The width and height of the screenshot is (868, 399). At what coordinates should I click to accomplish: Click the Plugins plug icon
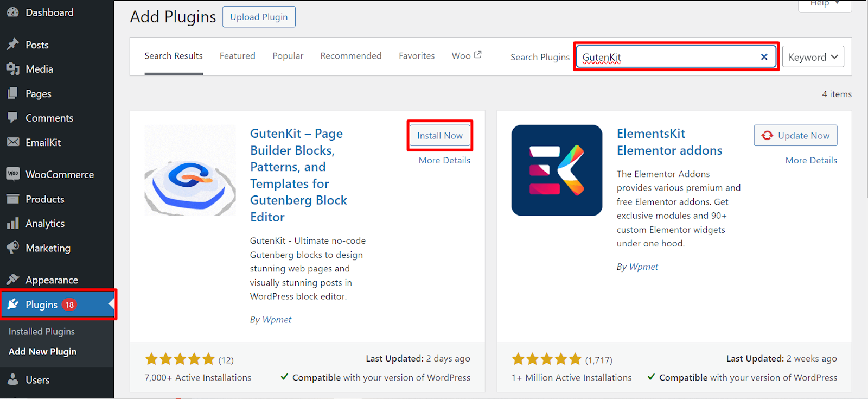click(x=14, y=304)
